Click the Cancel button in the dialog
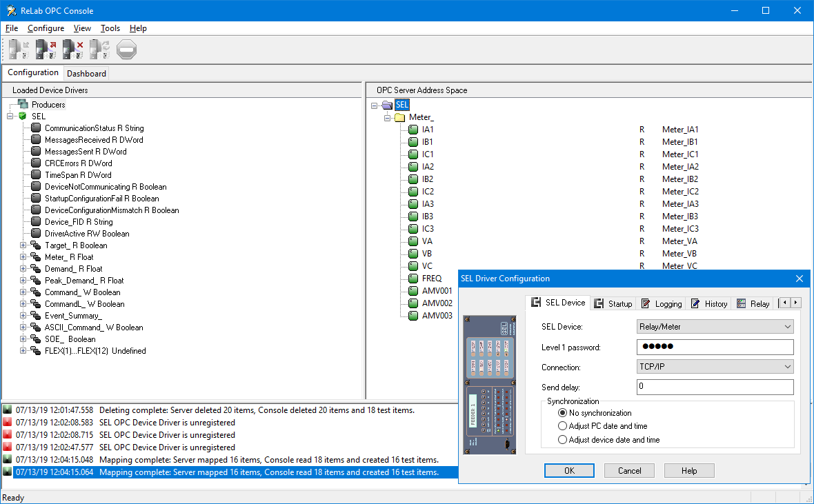The width and height of the screenshot is (814, 504). 629,471
